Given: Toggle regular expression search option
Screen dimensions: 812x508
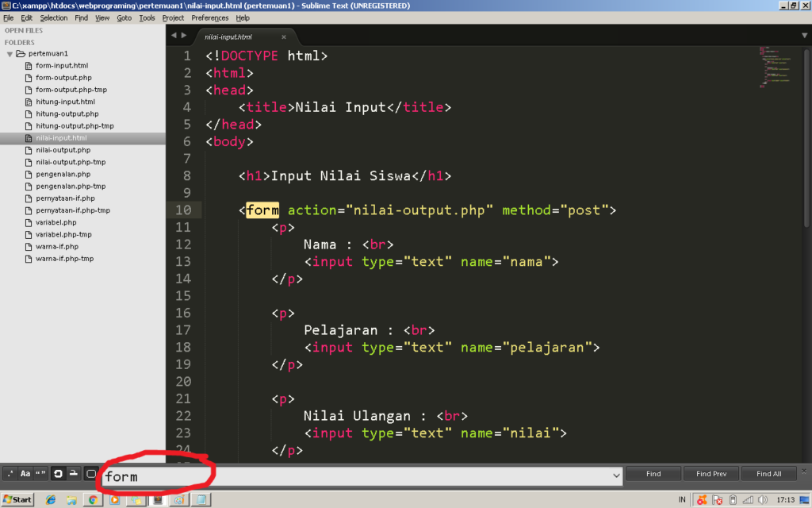Looking at the screenshot, I should click(10, 473).
